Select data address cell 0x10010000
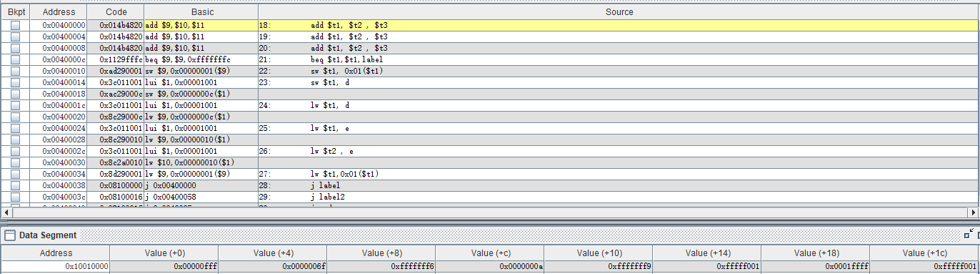 point(56,266)
